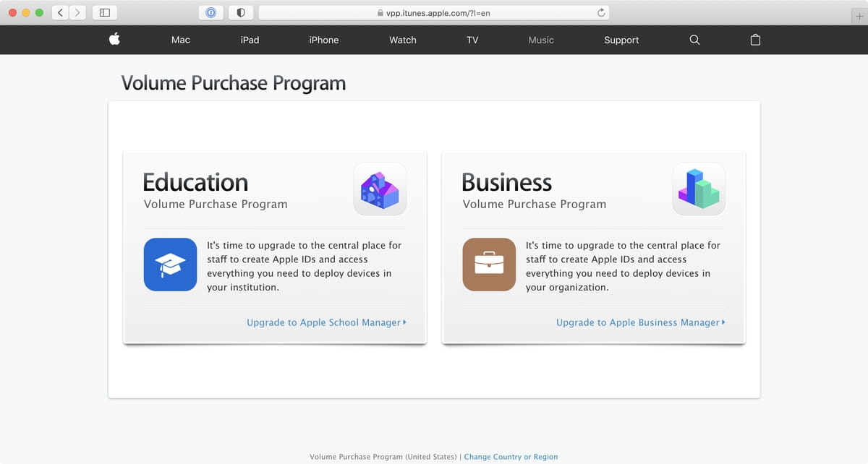
Task: Click Upgrade to Apple Business Manager link
Action: tap(640, 322)
